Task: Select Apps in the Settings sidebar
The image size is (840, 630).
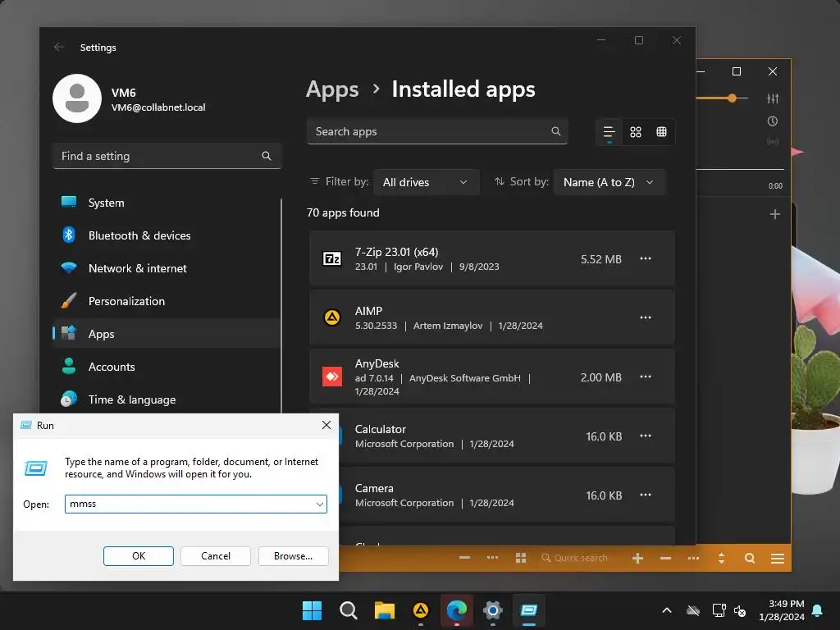Action: click(166, 334)
